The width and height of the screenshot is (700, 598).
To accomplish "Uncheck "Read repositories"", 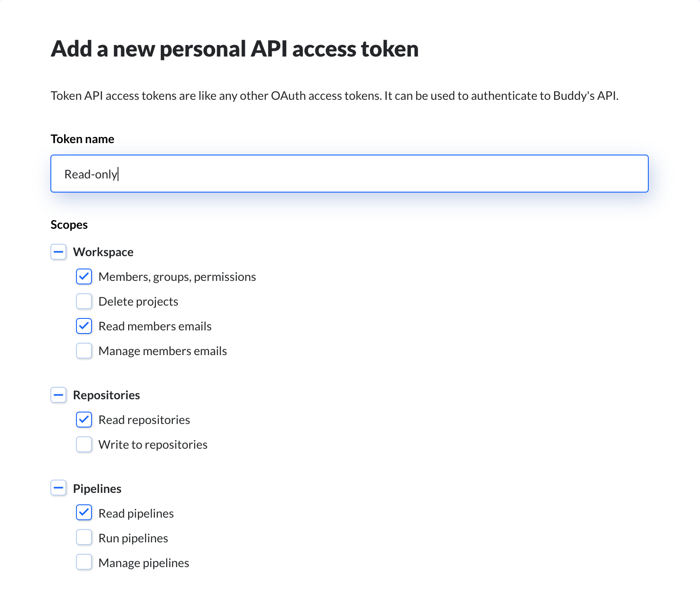I will (84, 420).
